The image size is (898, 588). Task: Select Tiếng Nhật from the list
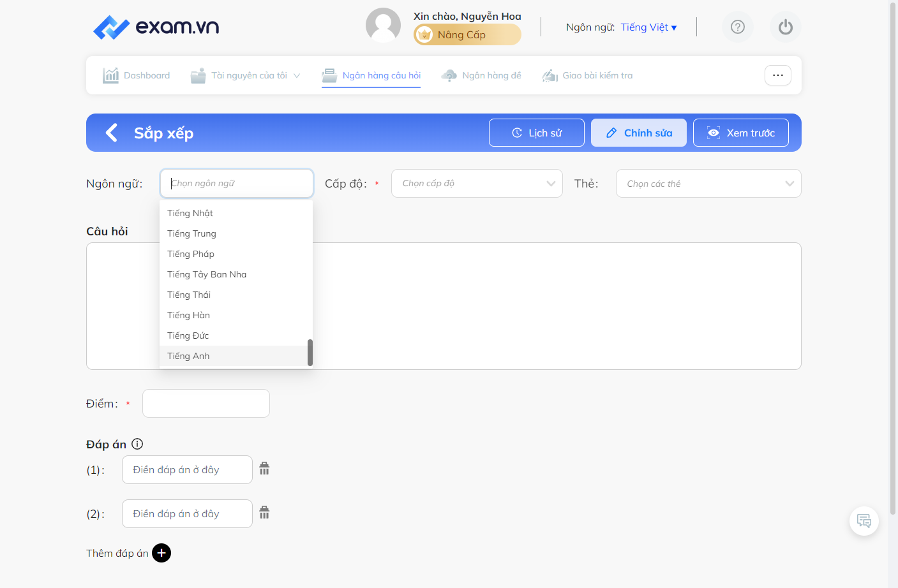pyautogui.click(x=234, y=213)
